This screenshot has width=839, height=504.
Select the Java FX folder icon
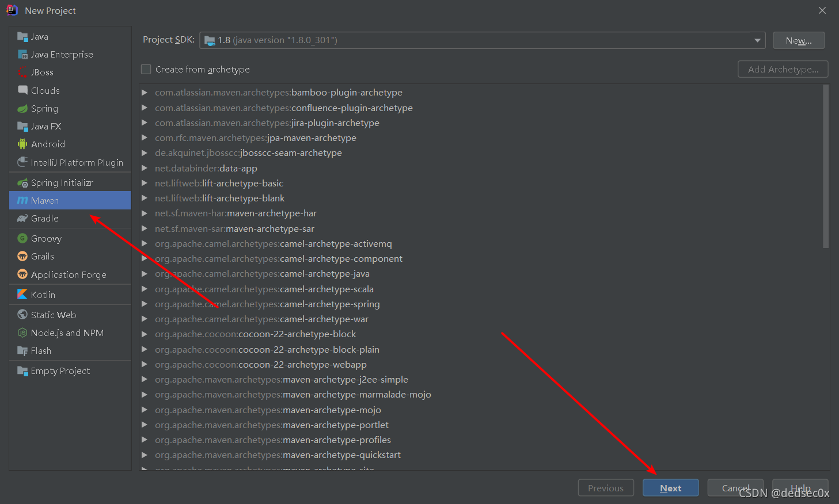click(22, 127)
